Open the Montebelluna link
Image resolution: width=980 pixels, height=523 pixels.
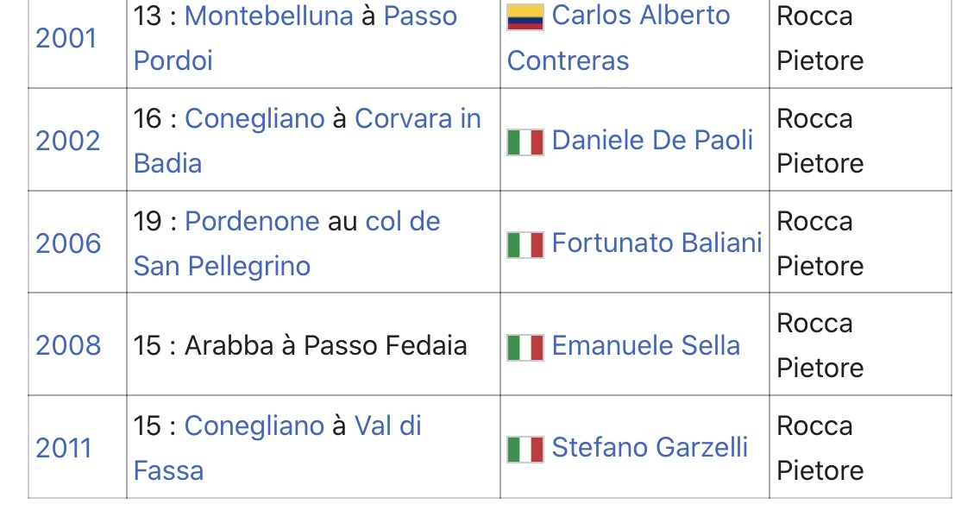[x=269, y=16]
